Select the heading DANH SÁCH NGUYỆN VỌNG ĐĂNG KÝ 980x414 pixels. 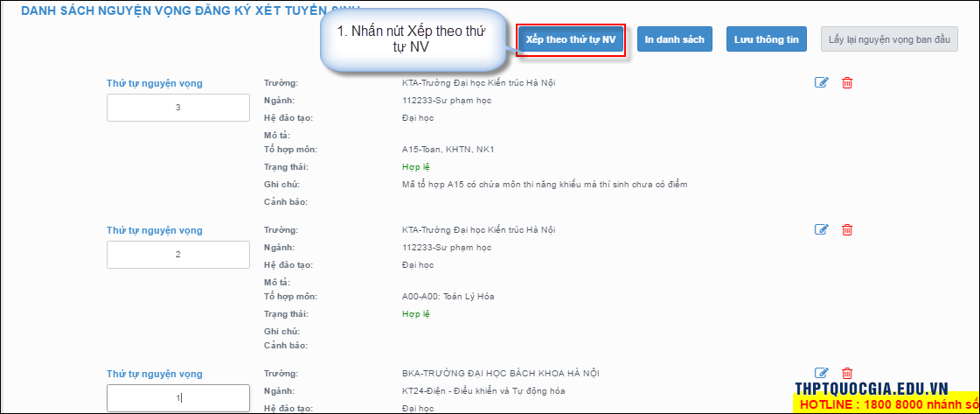[190, 11]
